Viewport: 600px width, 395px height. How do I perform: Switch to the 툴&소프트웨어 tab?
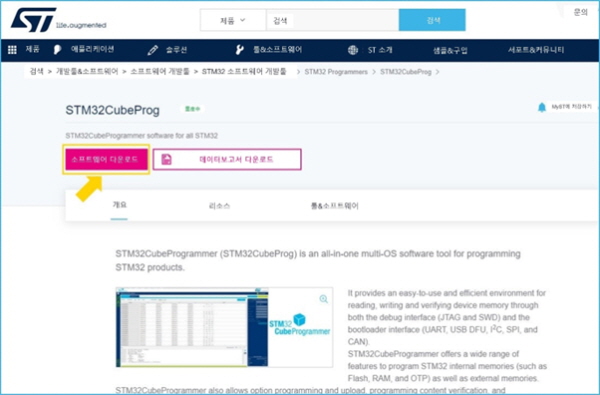click(x=334, y=206)
